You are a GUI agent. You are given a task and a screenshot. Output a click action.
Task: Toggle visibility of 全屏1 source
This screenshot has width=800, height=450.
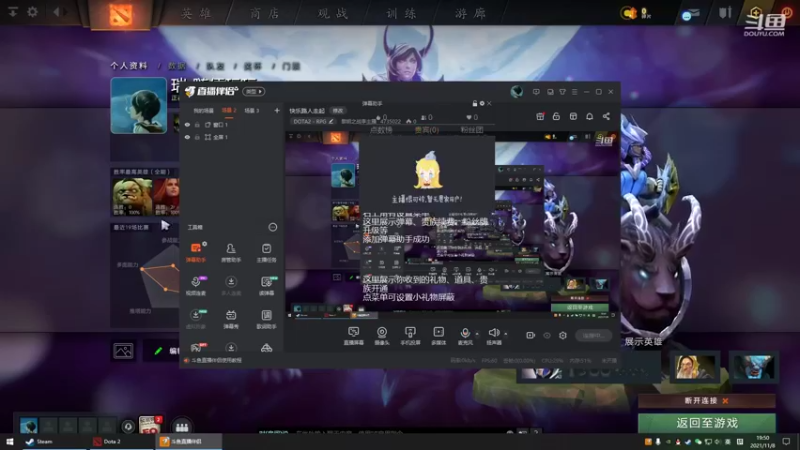coord(187,137)
